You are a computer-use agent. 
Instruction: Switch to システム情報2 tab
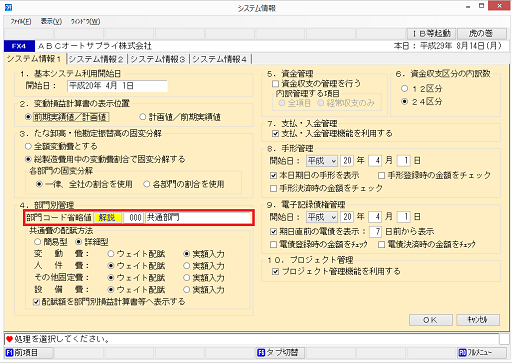[96, 59]
